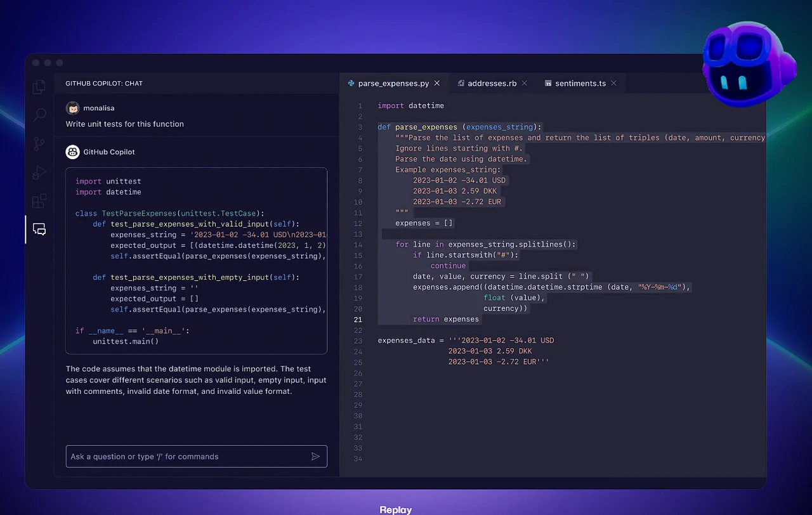Switch to the addresses.rb tab
This screenshot has height=515, width=812.
point(492,83)
